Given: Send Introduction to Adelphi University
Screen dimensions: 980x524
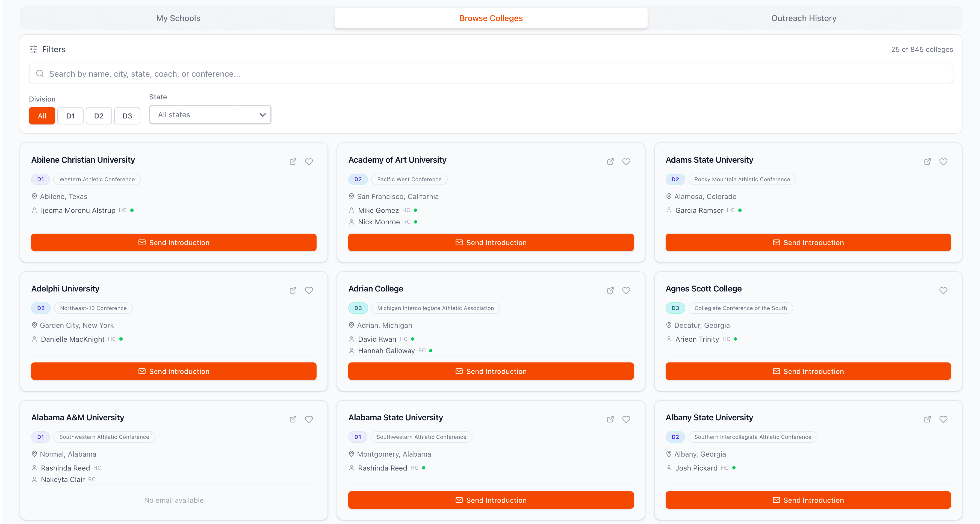Looking at the screenshot, I should point(174,371).
